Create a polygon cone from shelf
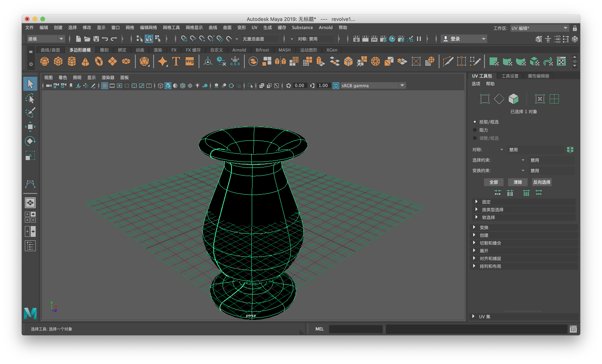Screen dimensions: 602x364 coord(85,61)
